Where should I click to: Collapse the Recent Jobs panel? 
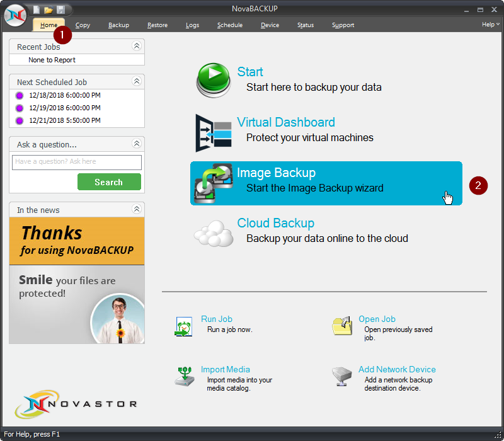tap(137, 46)
